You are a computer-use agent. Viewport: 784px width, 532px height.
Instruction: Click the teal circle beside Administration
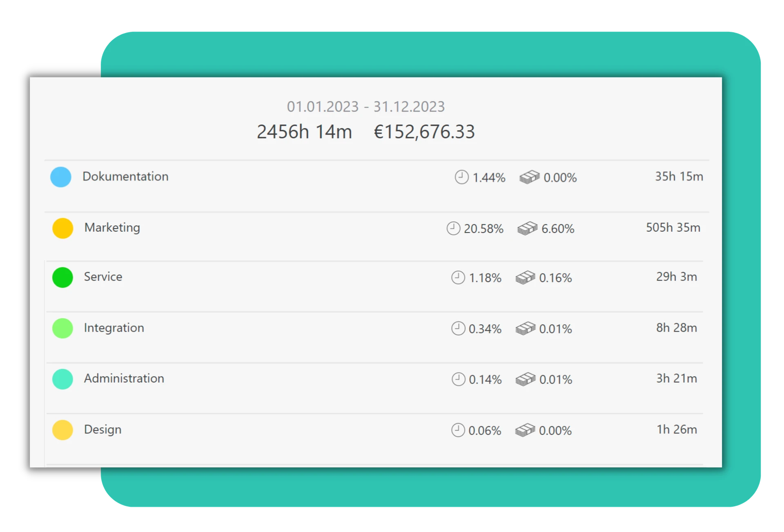click(62, 379)
